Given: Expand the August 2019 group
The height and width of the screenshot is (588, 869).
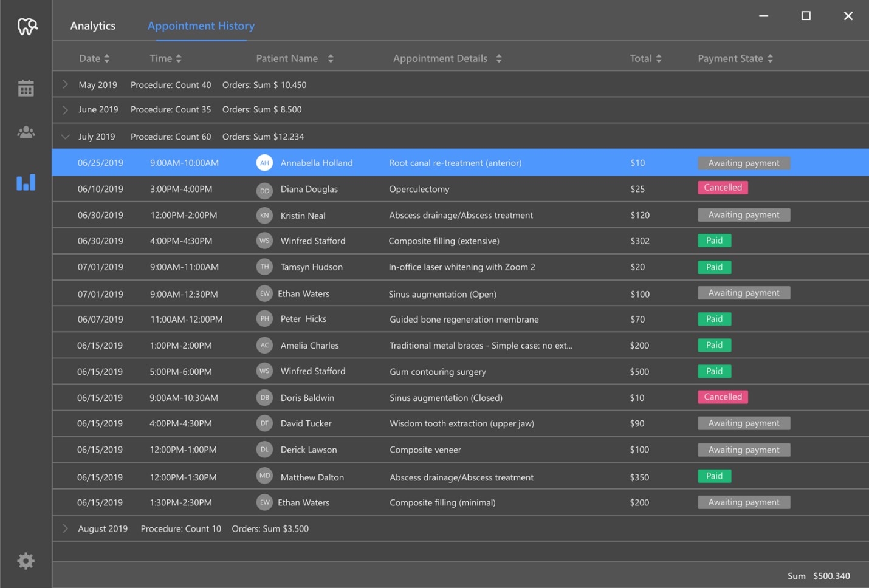Looking at the screenshot, I should click(66, 528).
